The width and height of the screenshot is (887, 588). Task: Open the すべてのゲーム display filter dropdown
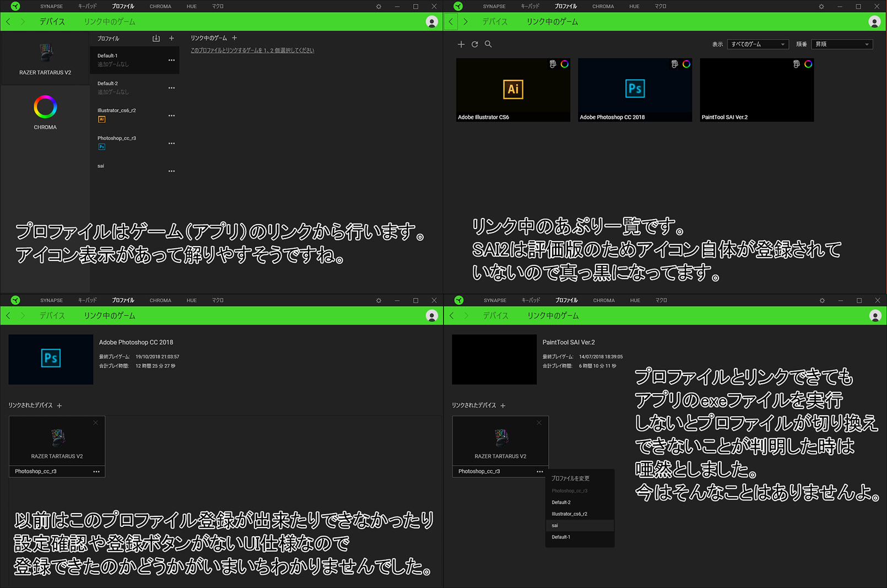(x=758, y=44)
